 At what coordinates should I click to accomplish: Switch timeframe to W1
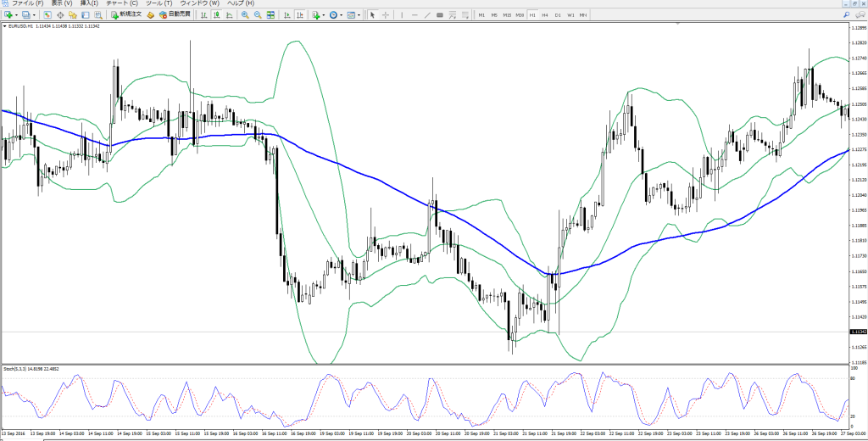[570, 15]
